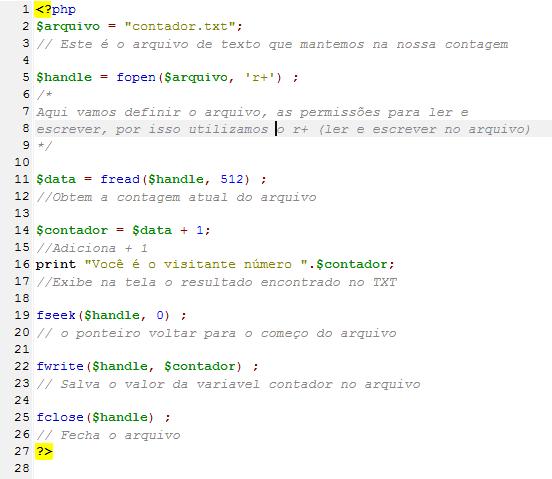The image size is (552, 479).
Task: Click the comment "Adiciona + 1"
Action: point(100,248)
